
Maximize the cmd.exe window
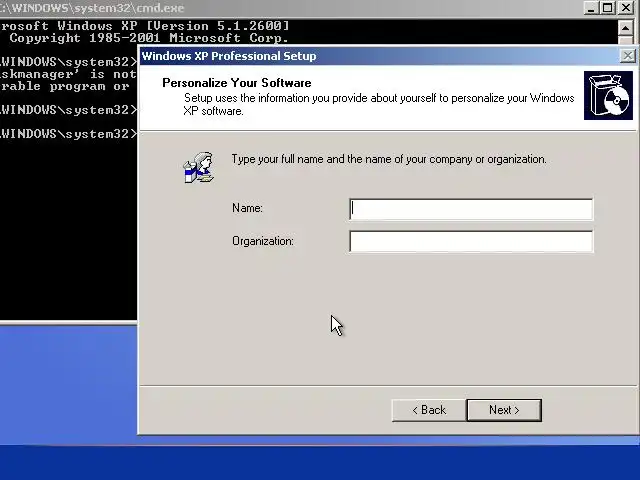coord(607,8)
